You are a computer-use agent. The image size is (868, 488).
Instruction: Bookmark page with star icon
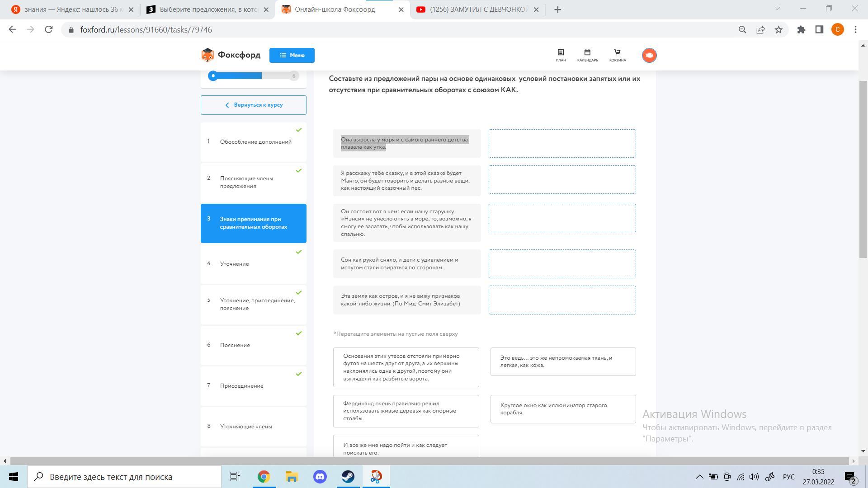tap(778, 30)
